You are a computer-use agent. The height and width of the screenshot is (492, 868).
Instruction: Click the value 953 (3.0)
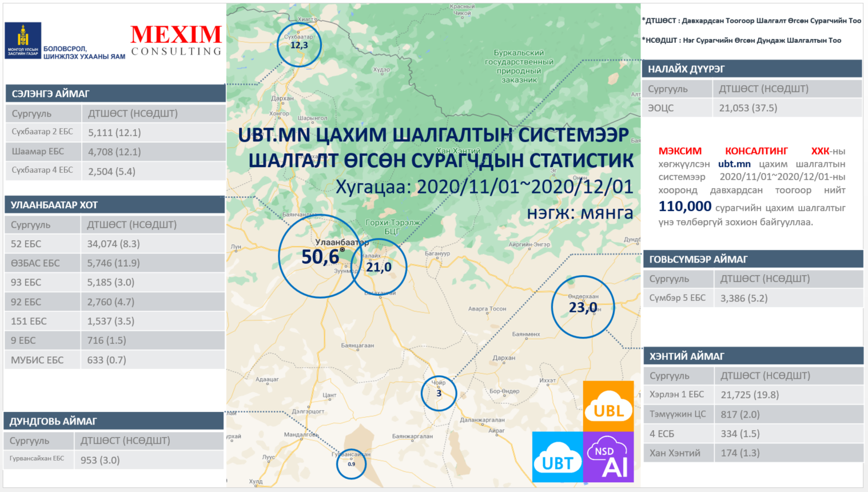point(99,460)
